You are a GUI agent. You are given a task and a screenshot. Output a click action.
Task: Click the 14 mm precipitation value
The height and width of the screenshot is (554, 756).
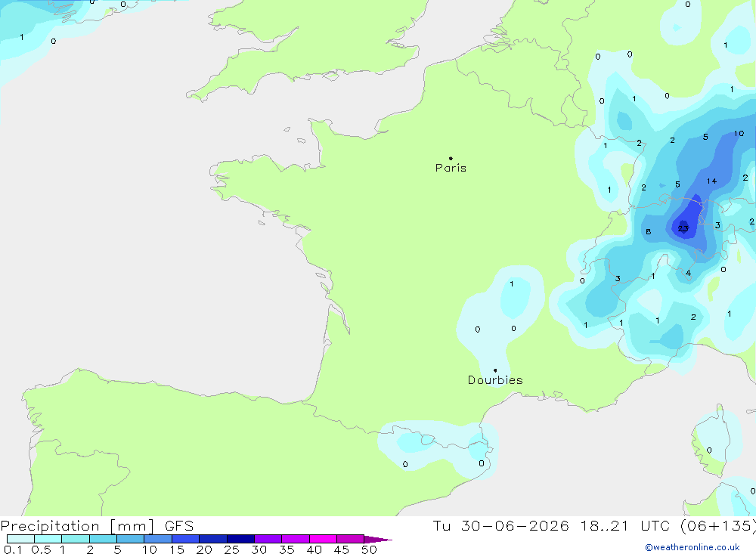pos(711,181)
